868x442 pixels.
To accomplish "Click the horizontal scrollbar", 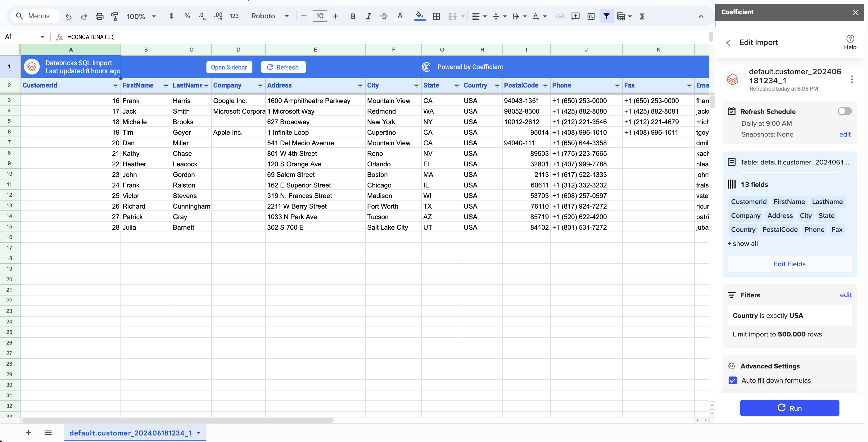I will (177, 420).
